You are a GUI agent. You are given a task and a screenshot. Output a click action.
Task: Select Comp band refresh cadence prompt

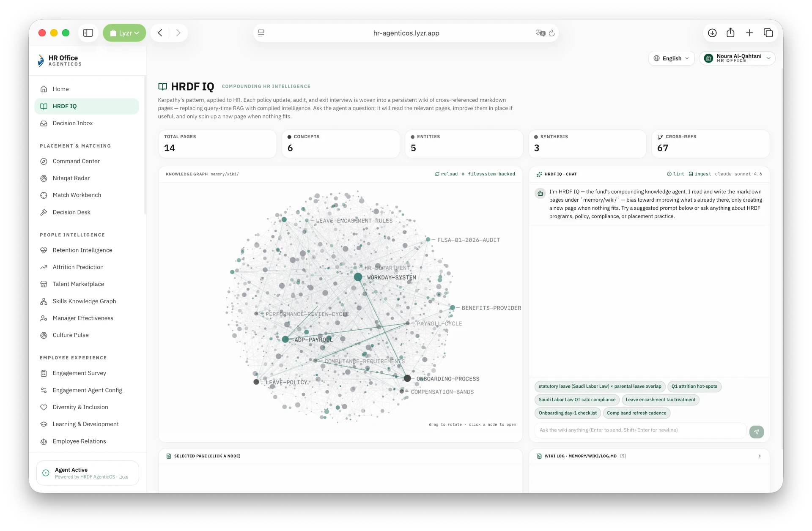(x=636, y=413)
